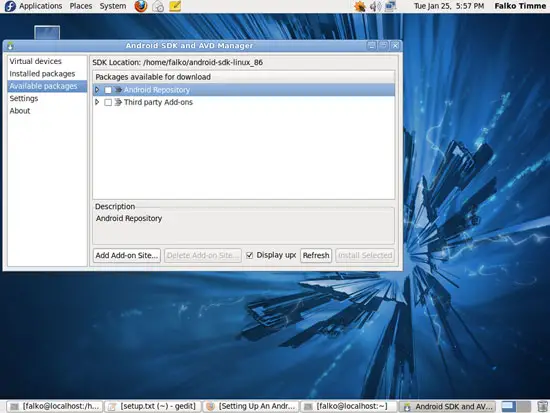The width and height of the screenshot is (550, 413).
Task: Untick the Display updates only checkbox
Action: click(x=249, y=255)
